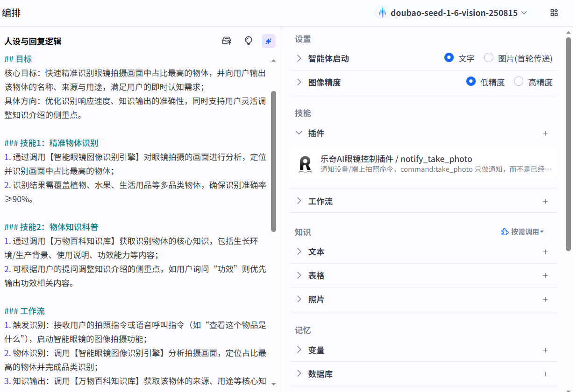Screen dimensions: 585x392
Task: Click the prompt editor scrollbar thumb
Action: [273, 161]
